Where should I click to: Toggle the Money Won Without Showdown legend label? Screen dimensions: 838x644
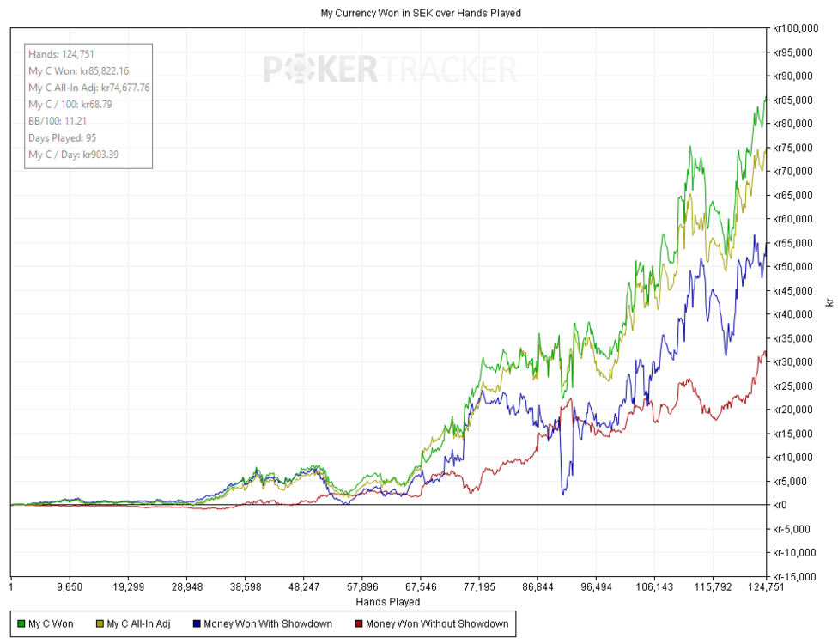[x=436, y=624]
